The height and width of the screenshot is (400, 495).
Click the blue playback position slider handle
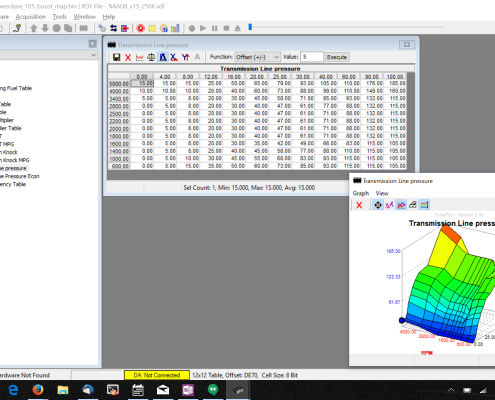(250, 27)
